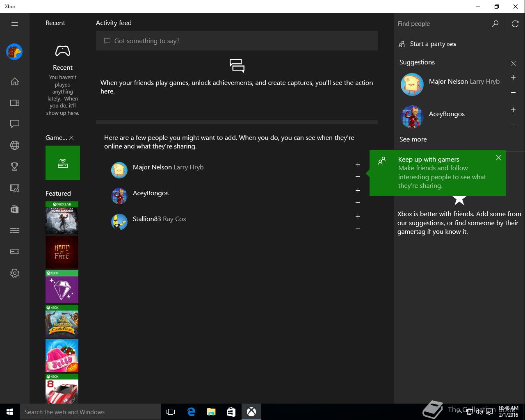Viewport: 525px width, 420px height.
Task: Open the globe Activity alerts icon
Action: point(15,145)
